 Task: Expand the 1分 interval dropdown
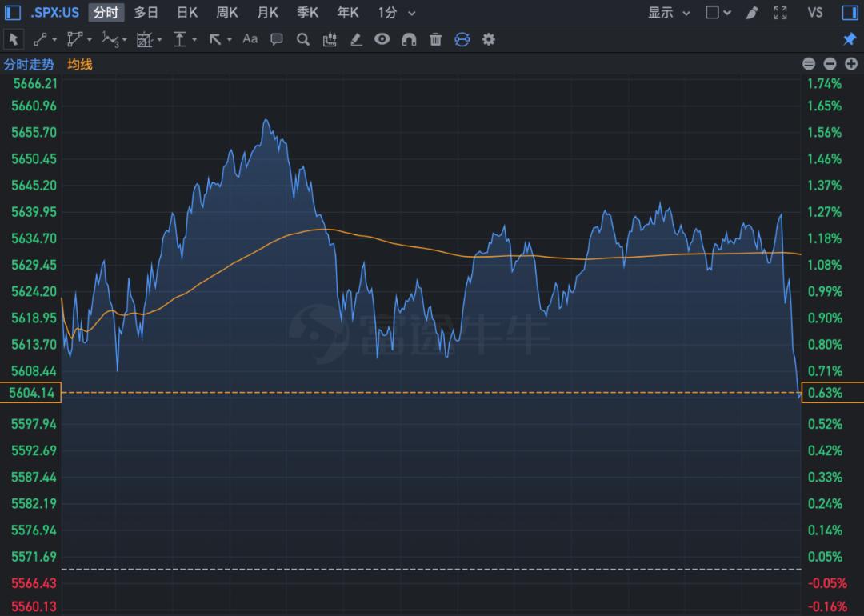point(397,13)
